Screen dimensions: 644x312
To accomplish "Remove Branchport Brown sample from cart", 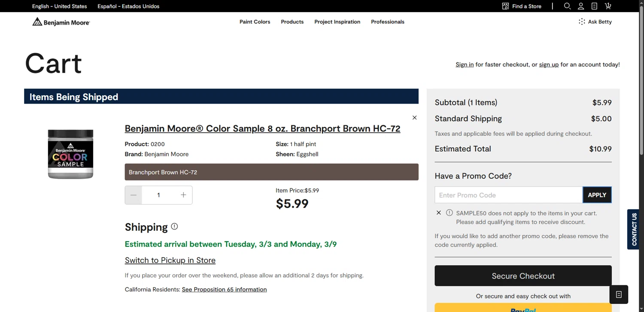I will [x=414, y=118].
